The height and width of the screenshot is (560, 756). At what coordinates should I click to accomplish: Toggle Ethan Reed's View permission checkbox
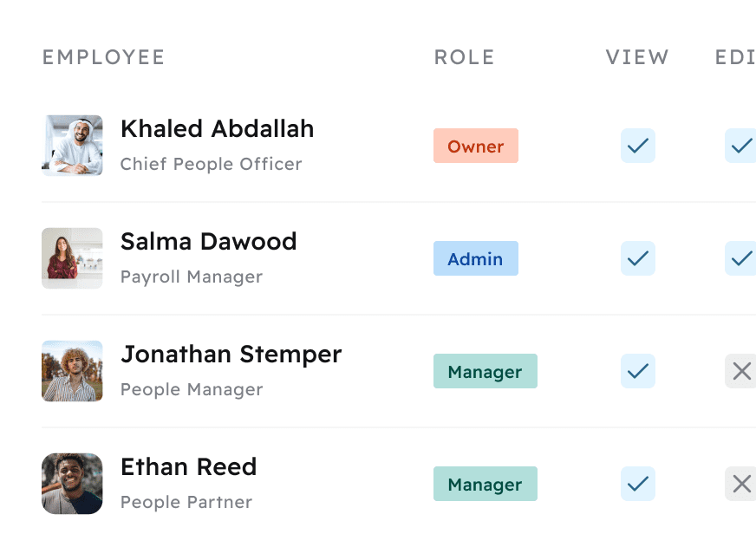(x=637, y=484)
